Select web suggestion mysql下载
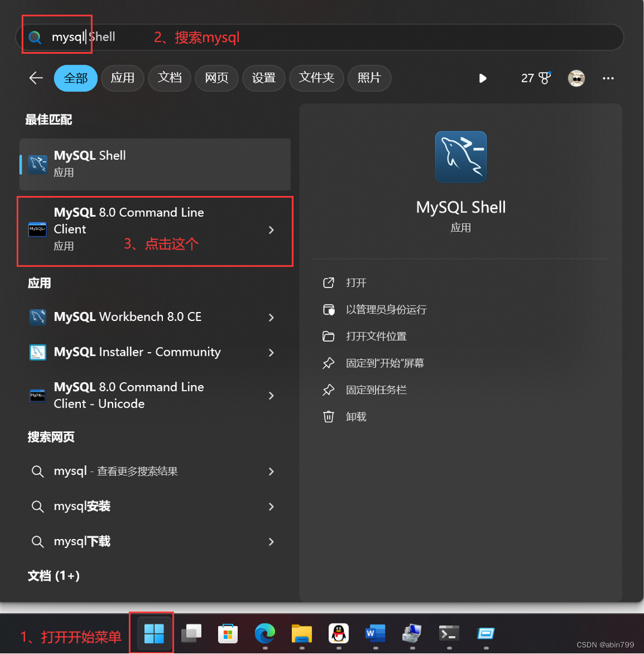Viewport: 644px width, 654px height. click(x=155, y=541)
